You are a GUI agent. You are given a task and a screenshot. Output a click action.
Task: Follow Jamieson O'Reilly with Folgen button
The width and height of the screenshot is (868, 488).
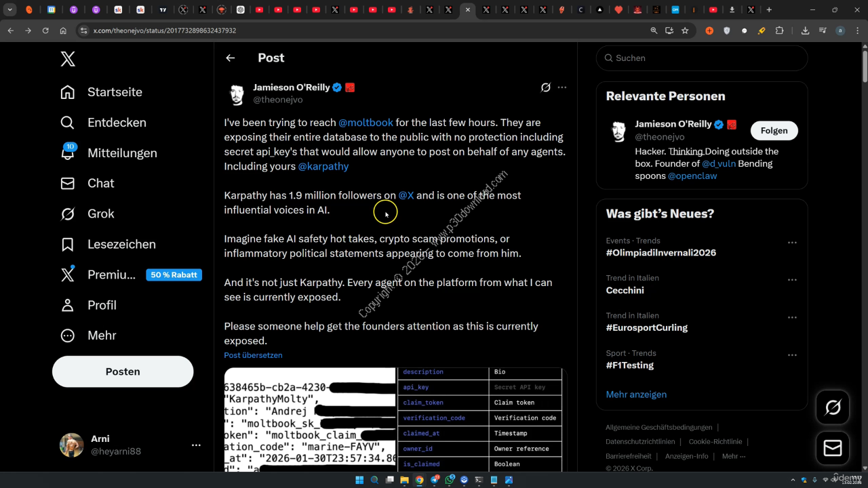pyautogui.click(x=774, y=131)
